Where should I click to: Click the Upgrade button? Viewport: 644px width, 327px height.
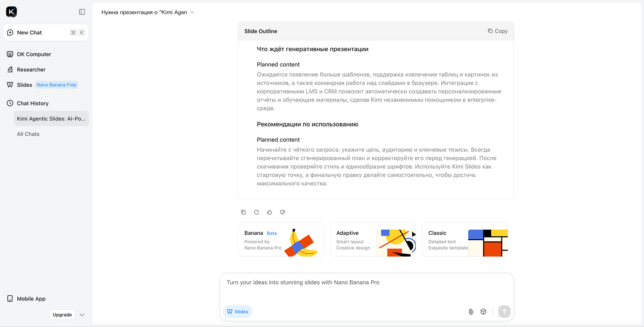coord(62,315)
